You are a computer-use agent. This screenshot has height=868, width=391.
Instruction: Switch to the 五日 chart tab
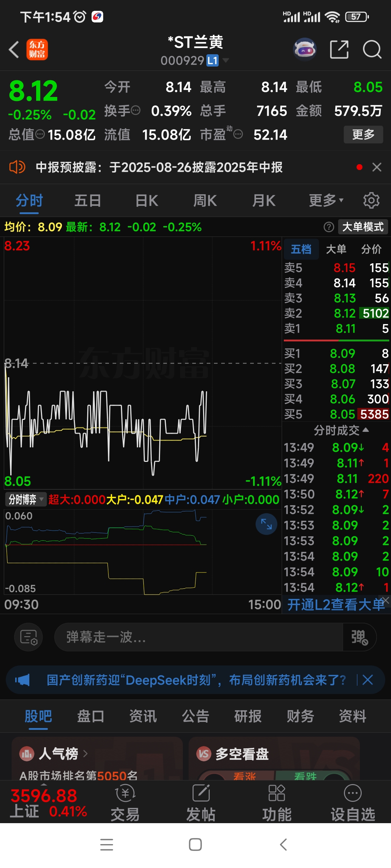(x=88, y=200)
